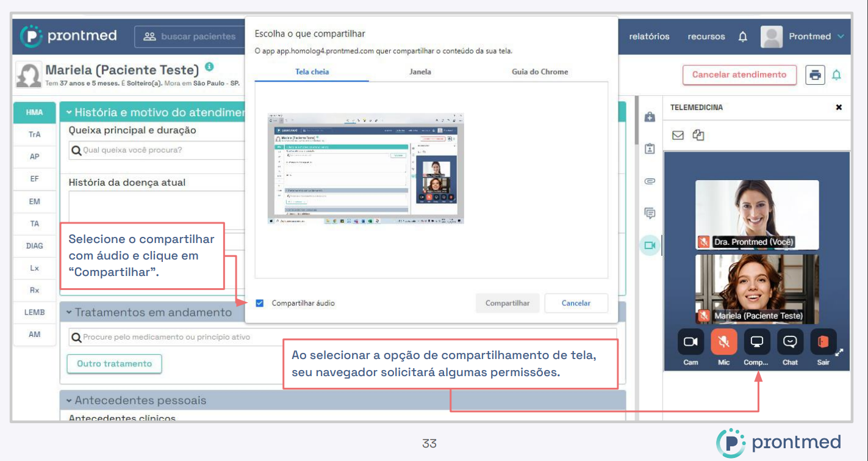Viewport: 868px width, 461px height.
Task: Toggle the Cam button
Action: [690, 342]
